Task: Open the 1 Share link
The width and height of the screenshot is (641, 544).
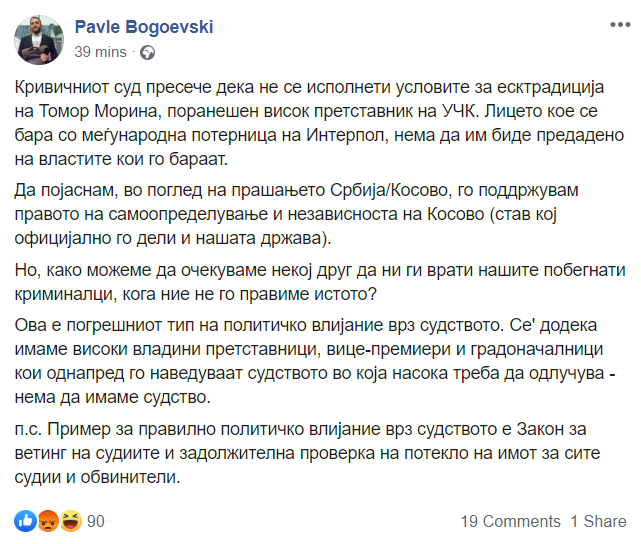Action: [x=598, y=522]
